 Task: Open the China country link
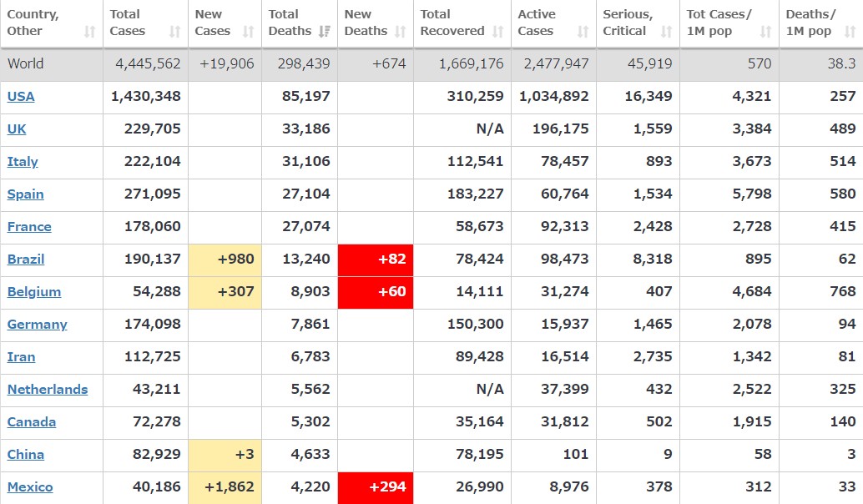(x=25, y=455)
